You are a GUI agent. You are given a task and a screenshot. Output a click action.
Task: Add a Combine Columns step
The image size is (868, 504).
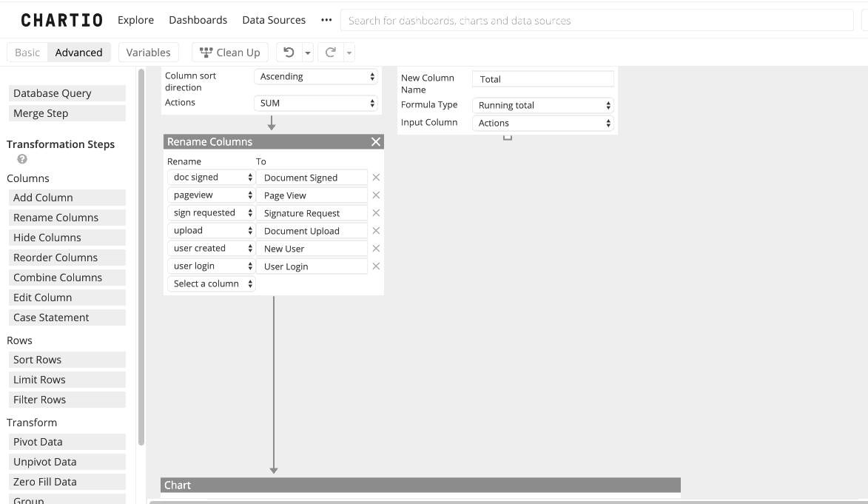point(67,277)
